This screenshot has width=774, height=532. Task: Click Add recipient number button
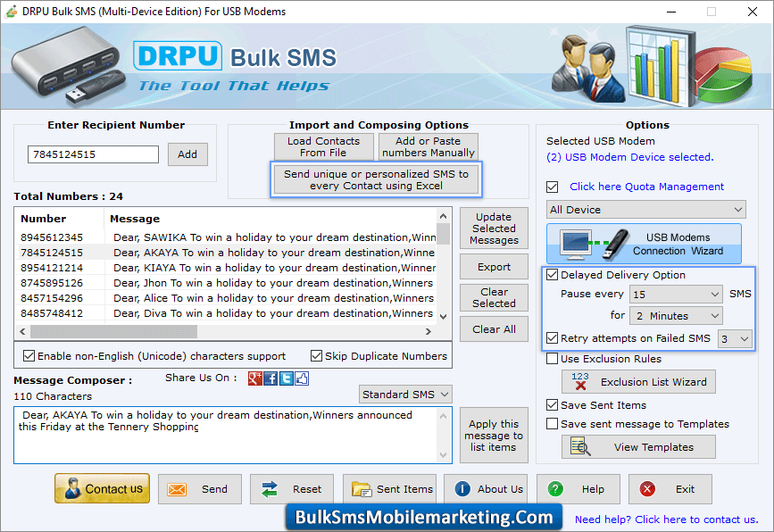point(187,154)
